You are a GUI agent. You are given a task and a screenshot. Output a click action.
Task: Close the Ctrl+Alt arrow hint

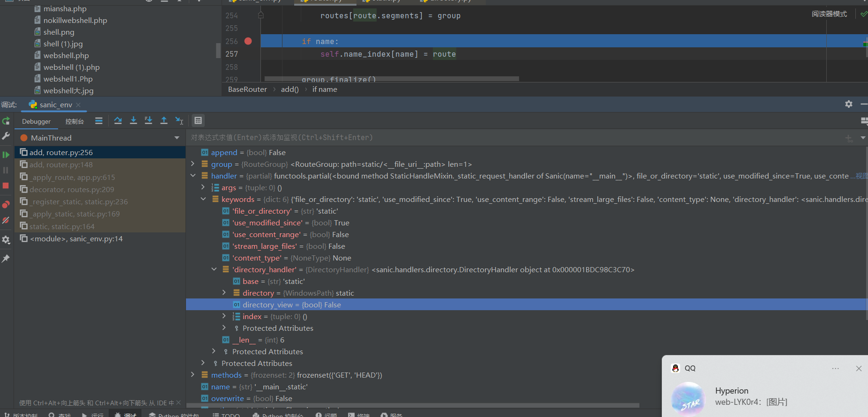pos(178,402)
